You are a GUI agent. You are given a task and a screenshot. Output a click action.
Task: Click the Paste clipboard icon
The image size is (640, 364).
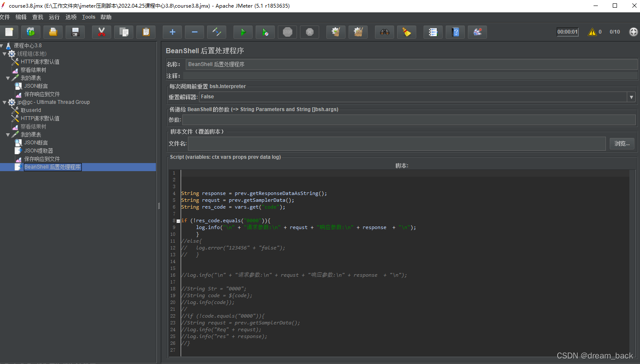pos(146,32)
